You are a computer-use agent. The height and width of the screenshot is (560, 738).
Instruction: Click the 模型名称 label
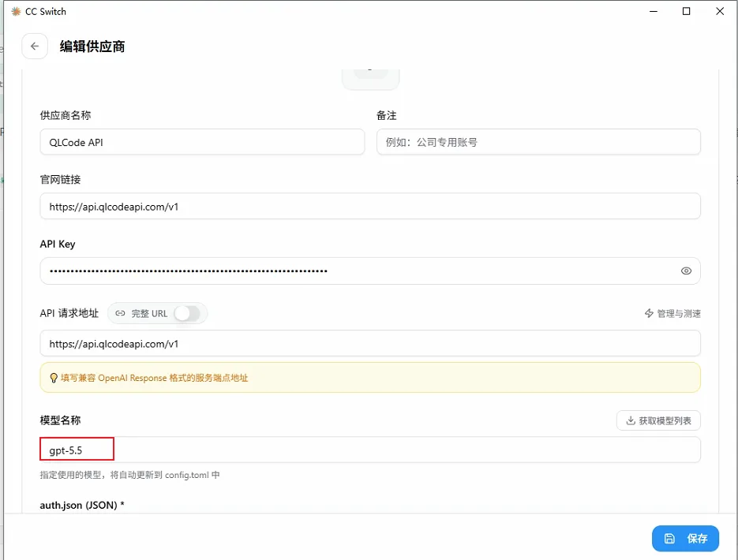60,420
